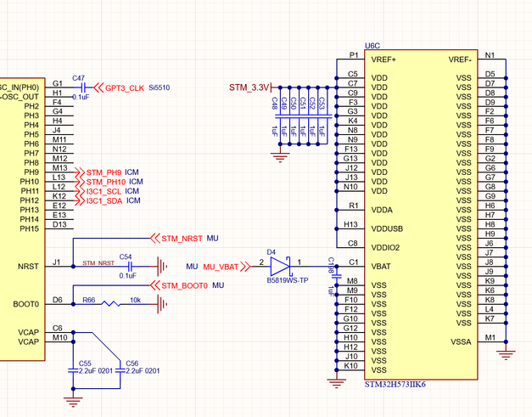Click the C54 capacitor symbol
This screenshot has height=417, width=532.
(x=129, y=267)
